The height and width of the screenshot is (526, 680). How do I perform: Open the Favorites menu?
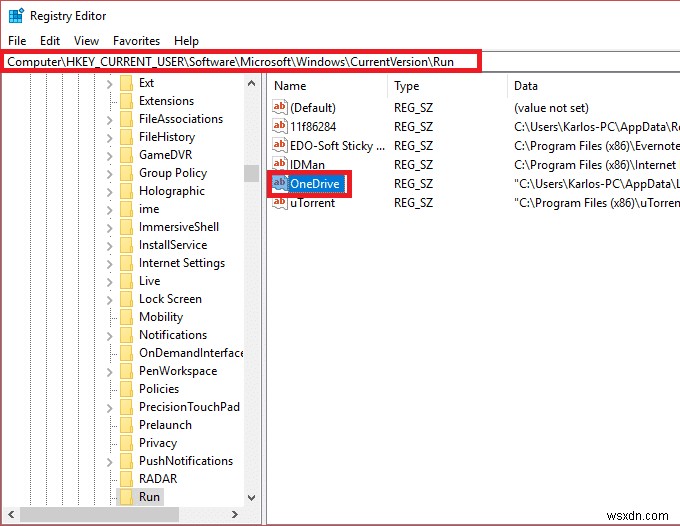coord(137,41)
